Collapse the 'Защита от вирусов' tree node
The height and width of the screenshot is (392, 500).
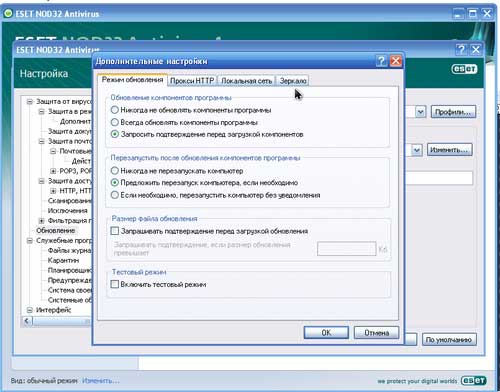pos(30,101)
